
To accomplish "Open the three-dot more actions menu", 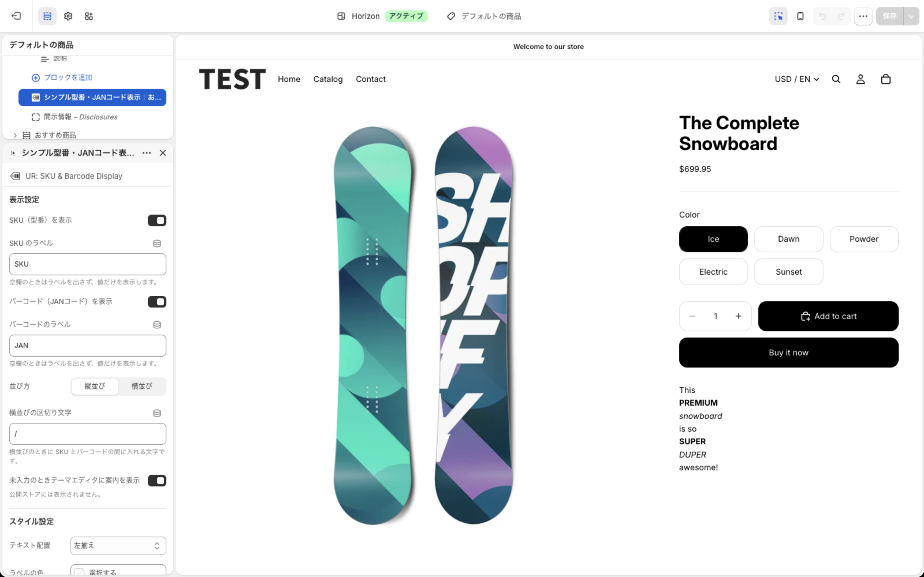I will 863,16.
